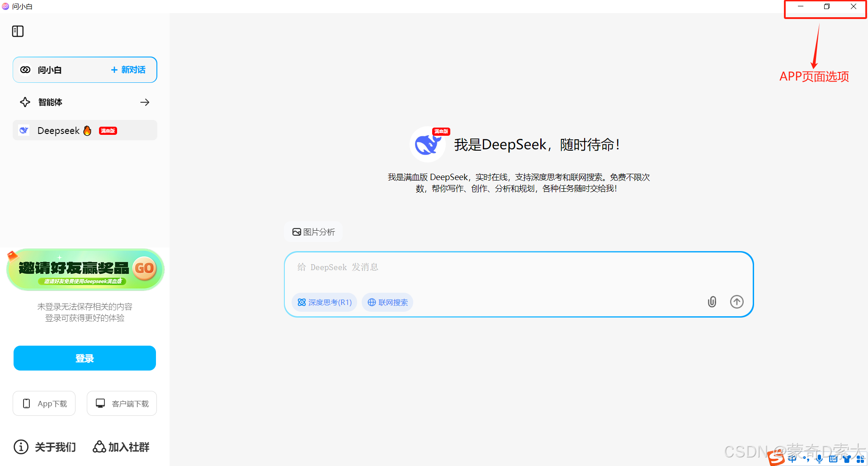Select the 图片分析 image analysis chip
Viewport: 868px width, 466px height.
click(x=313, y=232)
